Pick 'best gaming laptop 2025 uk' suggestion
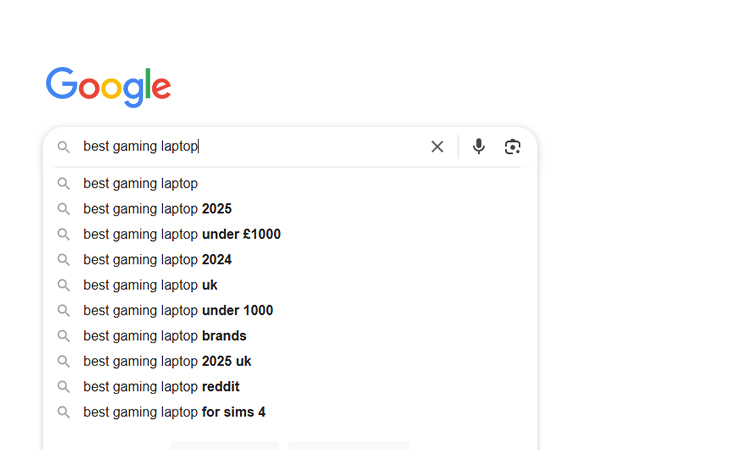 pyautogui.click(x=290, y=361)
